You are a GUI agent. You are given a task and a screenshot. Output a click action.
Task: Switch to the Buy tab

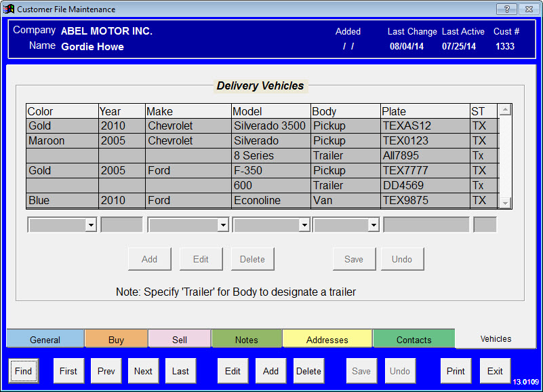click(117, 339)
